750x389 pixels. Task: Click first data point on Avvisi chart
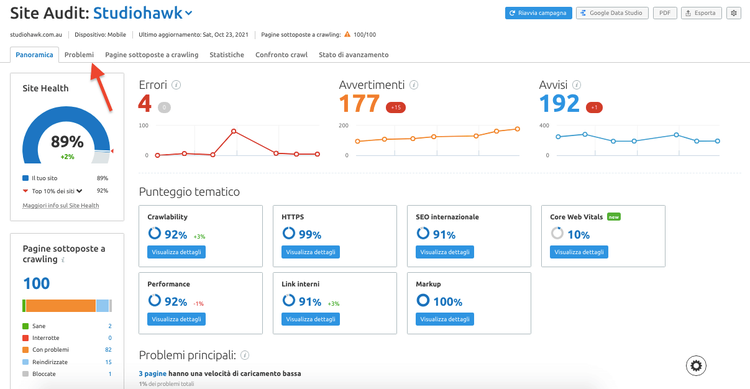click(x=558, y=137)
